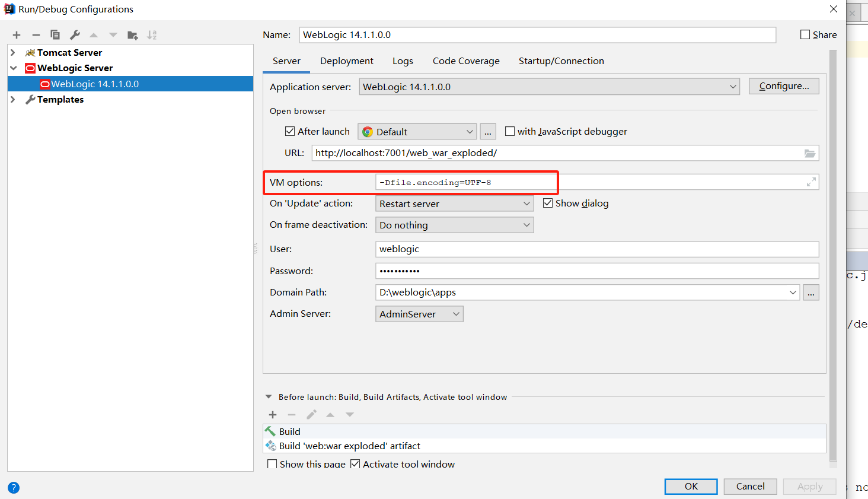Enable the Share checkbox
The width and height of the screenshot is (868, 499).
pyautogui.click(x=804, y=34)
